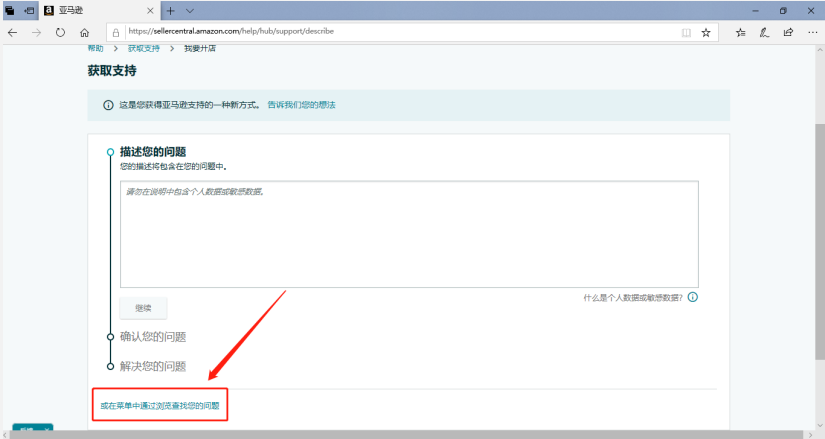Click the 继续 button
Screen dimensions: 825x439
point(143,308)
